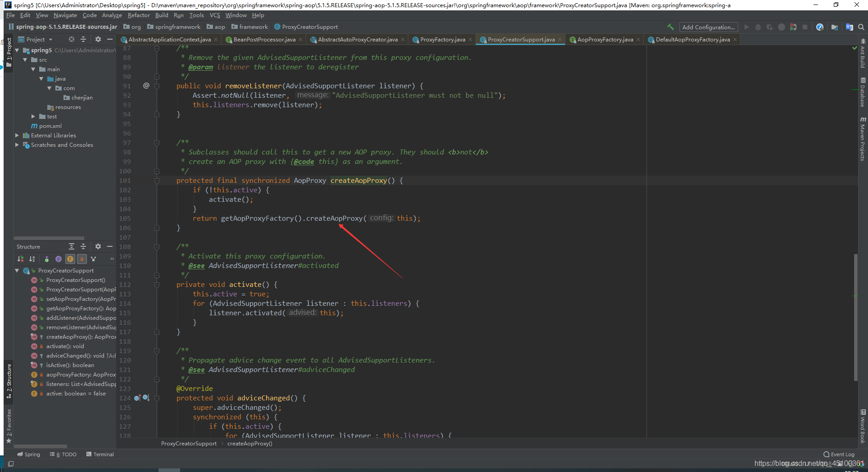The height and width of the screenshot is (472, 868).
Task: Switch to ProxyFactory.java tab
Action: tap(443, 40)
